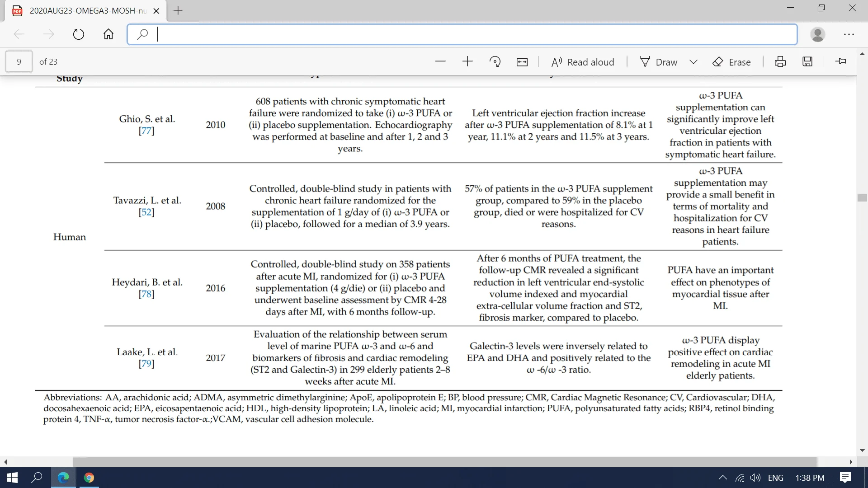Zoom out with the minus icon
The width and height of the screenshot is (868, 488).
click(x=440, y=61)
